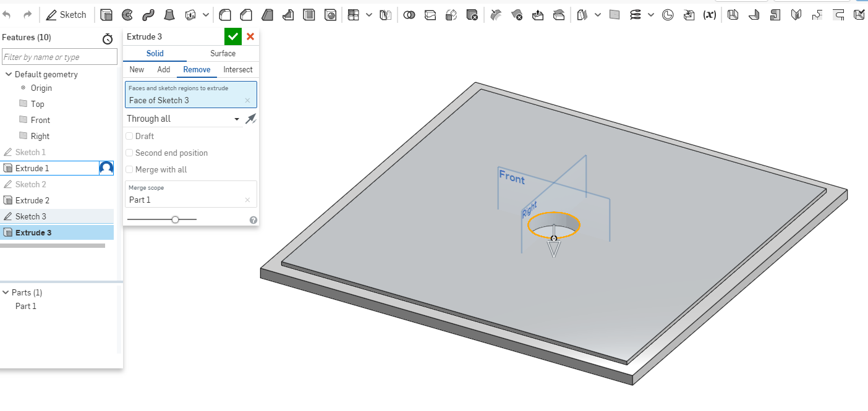The width and height of the screenshot is (868, 411).
Task: Select the Loft tool icon
Action: pos(169,15)
